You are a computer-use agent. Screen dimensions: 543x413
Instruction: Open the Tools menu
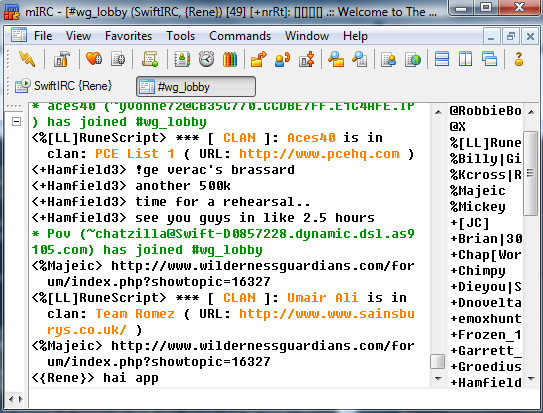[180, 36]
